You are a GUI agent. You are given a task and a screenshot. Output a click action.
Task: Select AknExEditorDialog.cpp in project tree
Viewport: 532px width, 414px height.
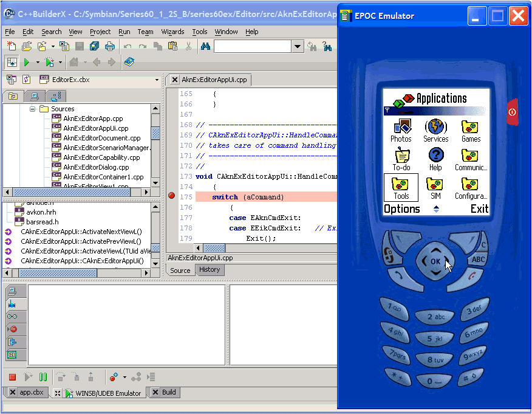96,167
